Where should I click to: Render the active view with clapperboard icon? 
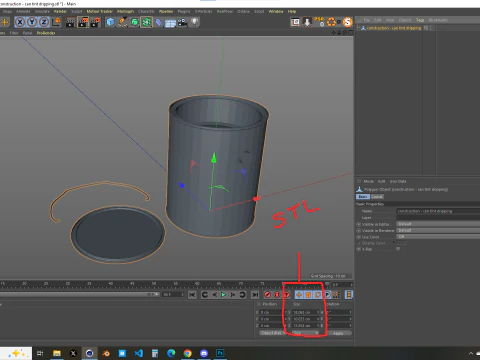click(x=71, y=22)
